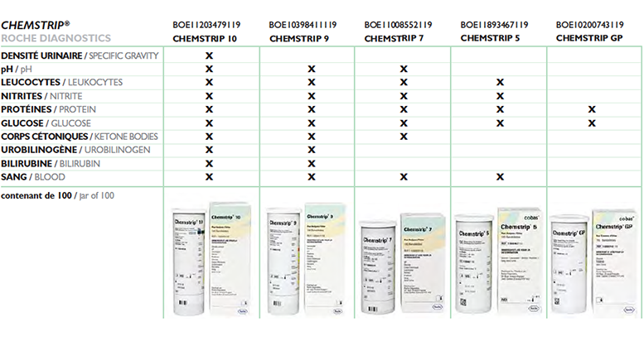Click the SANG / BLOOD row label
Image resolution: width=644 pixels, height=341 pixels.
click(x=33, y=177)
